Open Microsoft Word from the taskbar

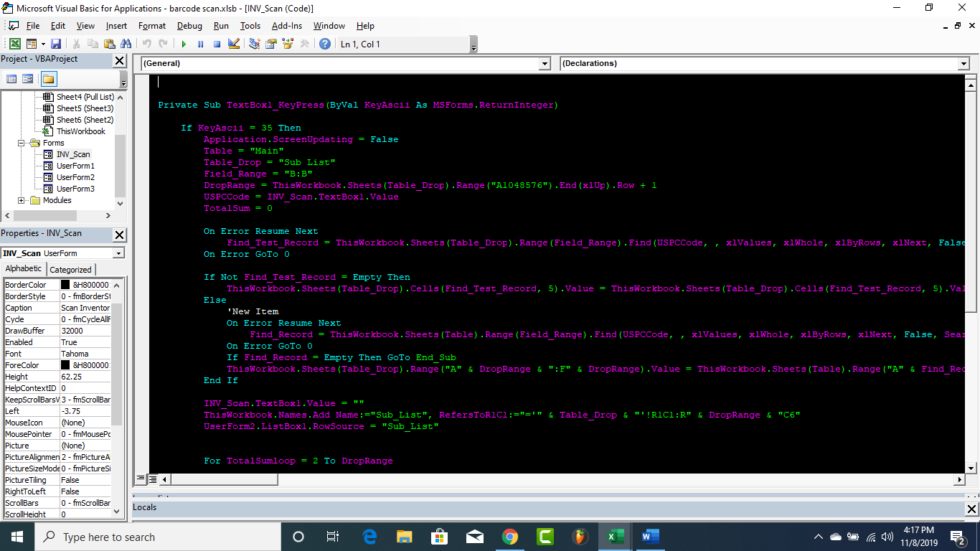pos(651,537)
